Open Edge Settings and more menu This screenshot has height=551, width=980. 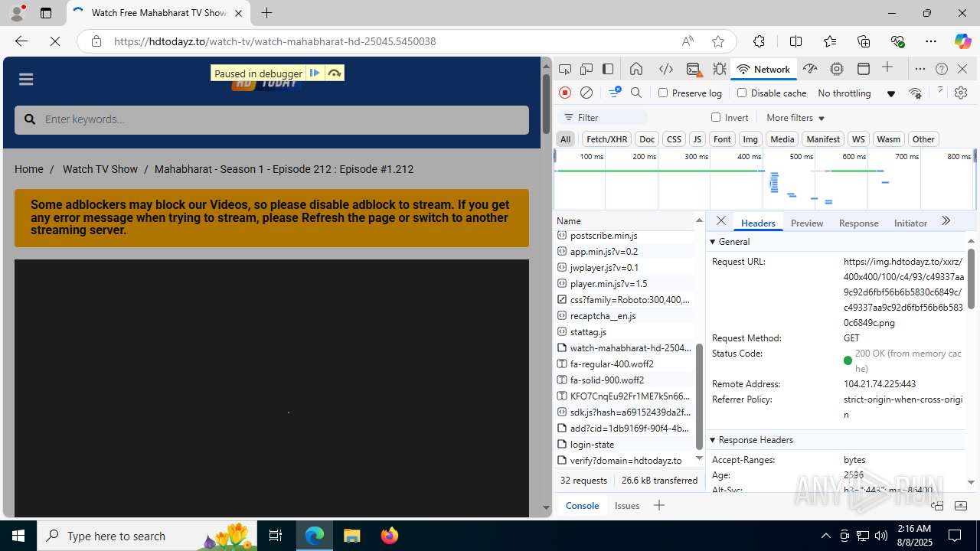click(x=930, y=41)
